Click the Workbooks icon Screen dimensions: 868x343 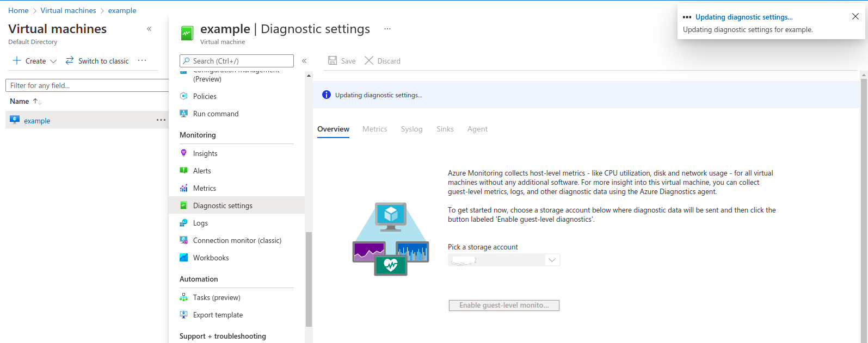(x=184, y=258)
